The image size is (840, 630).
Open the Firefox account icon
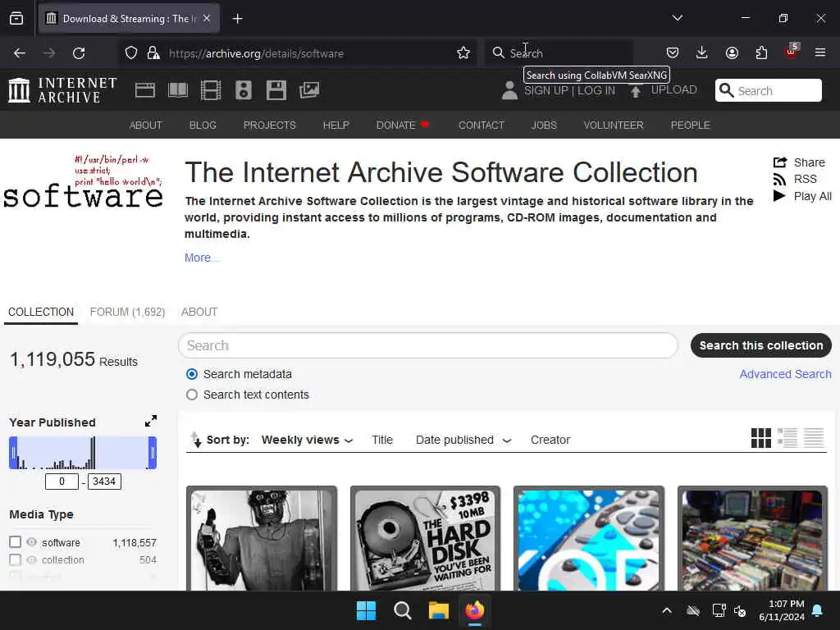[732, 52]
